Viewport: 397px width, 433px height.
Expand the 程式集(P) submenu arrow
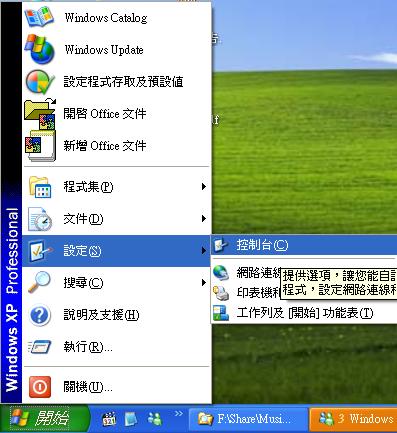(204, 187)
